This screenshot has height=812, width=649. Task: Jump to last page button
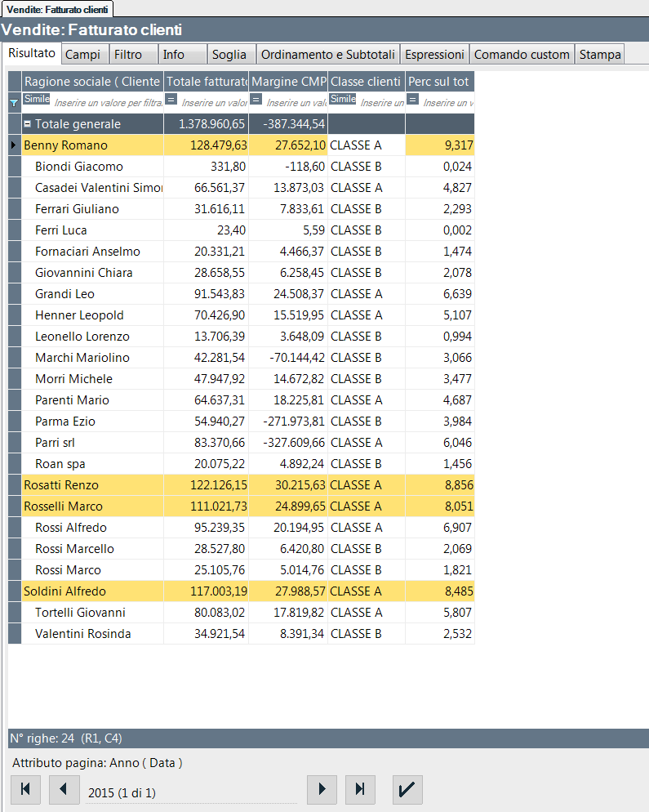(x=360, y=789)
